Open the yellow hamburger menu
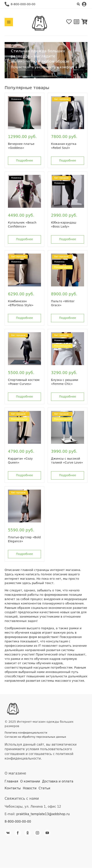The width and height of the screenshot is (92, 868). (x=9, y=22)
